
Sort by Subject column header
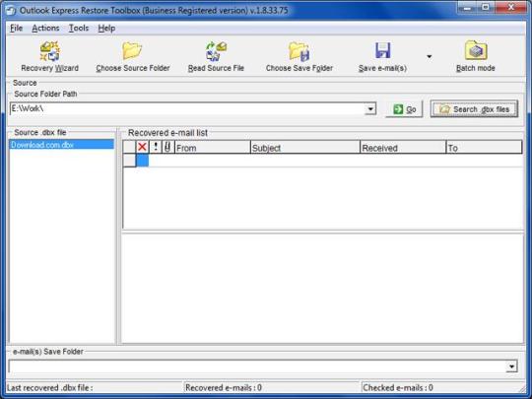point(305,148)
